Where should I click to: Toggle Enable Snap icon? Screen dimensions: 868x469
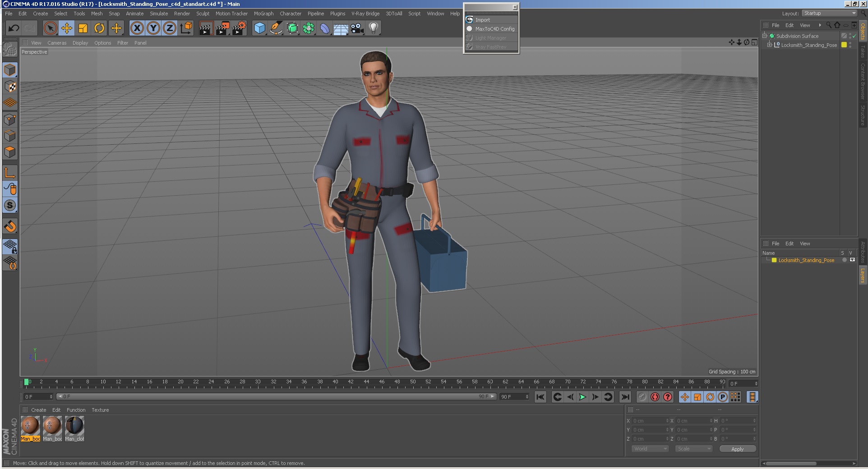point(10,226)
